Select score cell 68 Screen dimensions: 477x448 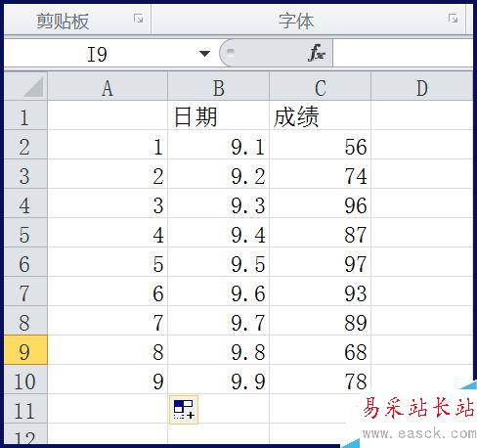[321, 350]
